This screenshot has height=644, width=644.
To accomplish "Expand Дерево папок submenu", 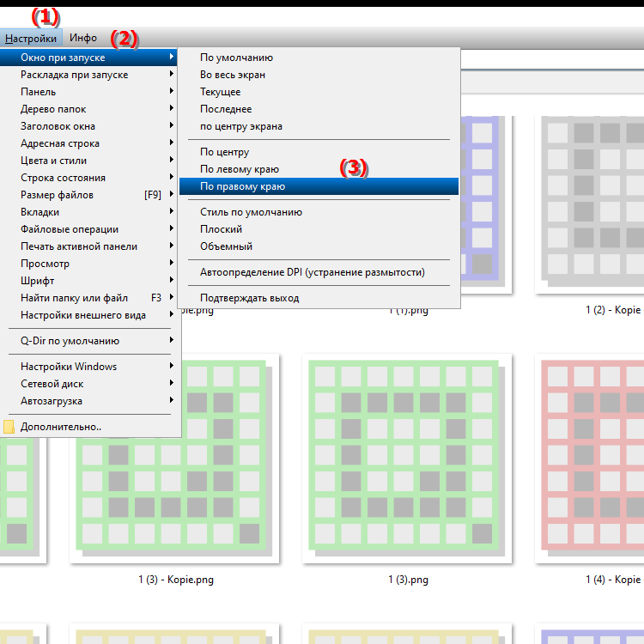I will [x=88, y=109].
